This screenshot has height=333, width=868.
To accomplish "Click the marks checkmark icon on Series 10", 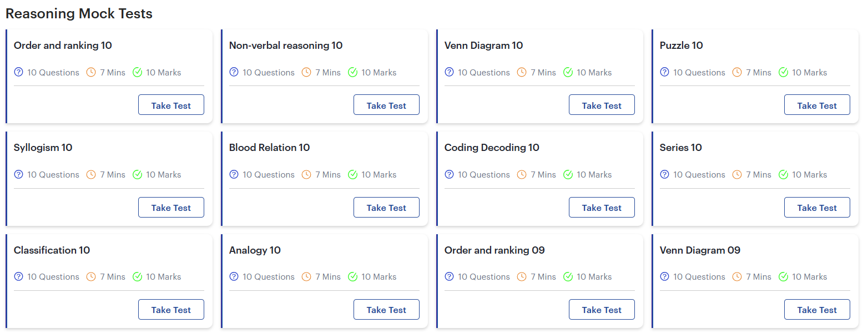I will [783, 174].
